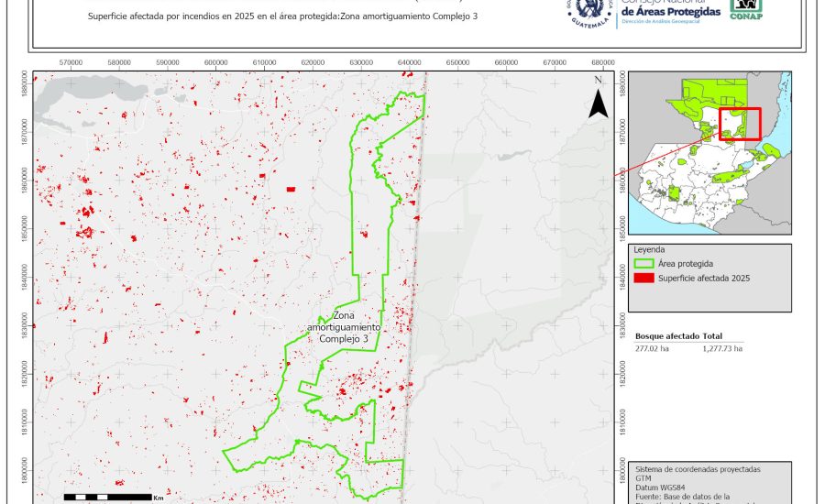Click the 'N' letter above north arrow
825x504 pixels.
pyautogui.click(x=598, y=81)
